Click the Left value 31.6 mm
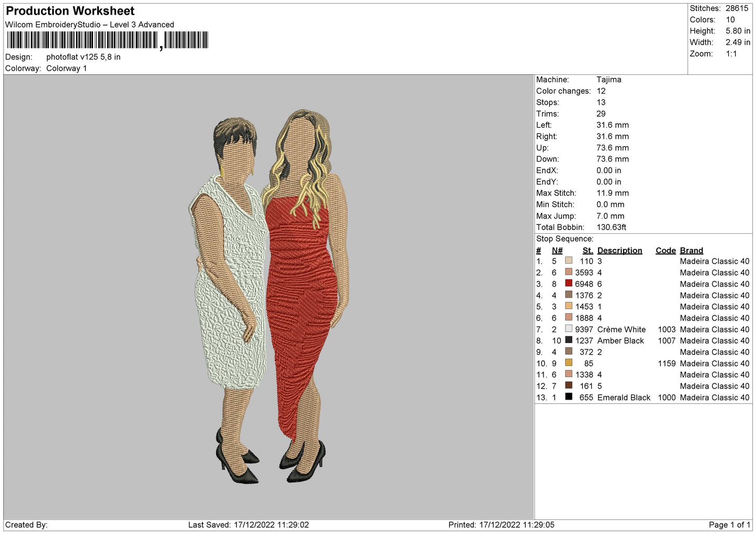 [613, 125]
